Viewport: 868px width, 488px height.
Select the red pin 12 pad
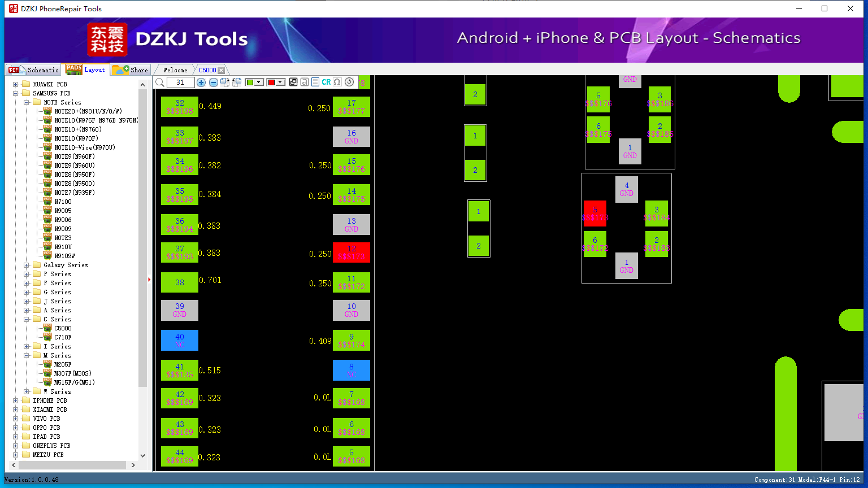[x=351, y=252]
